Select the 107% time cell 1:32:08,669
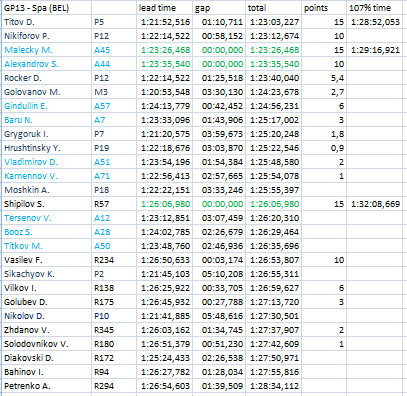 pos(374,204)
